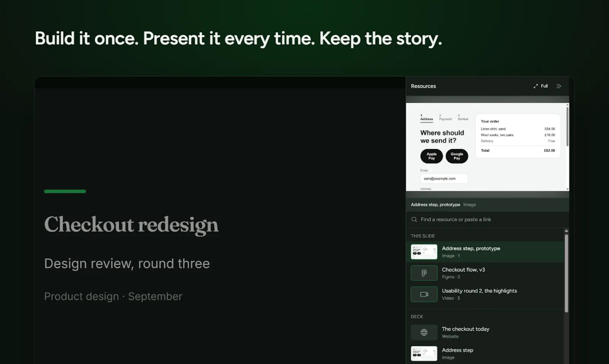Click the 'Product design · September' line
The image size is (609, 364).
[113, 296]
